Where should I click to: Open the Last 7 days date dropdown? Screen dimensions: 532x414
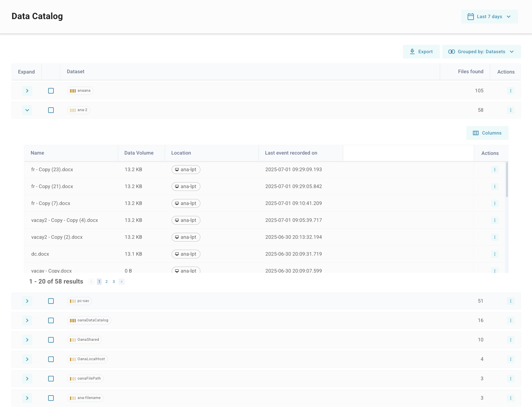[489, 17]
